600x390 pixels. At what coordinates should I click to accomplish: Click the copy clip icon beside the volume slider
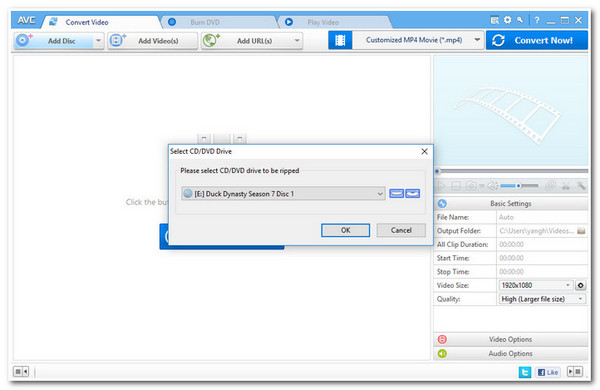click(x=550, y=186)
